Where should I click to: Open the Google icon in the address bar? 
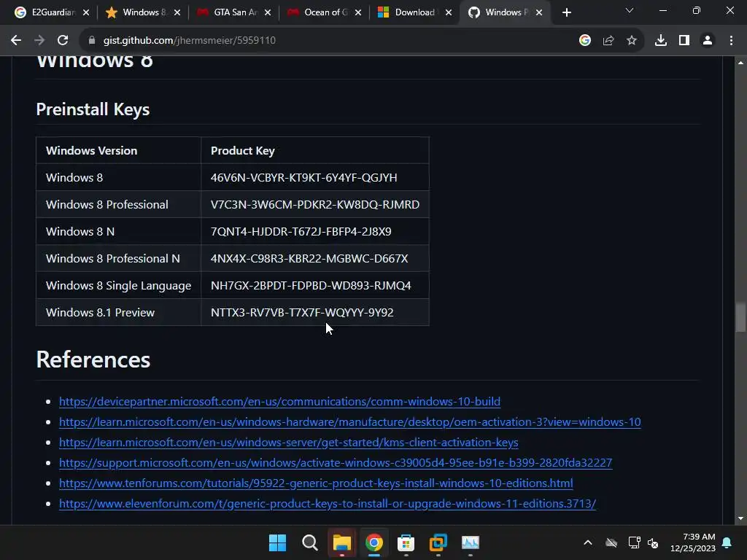click(585, 41)
